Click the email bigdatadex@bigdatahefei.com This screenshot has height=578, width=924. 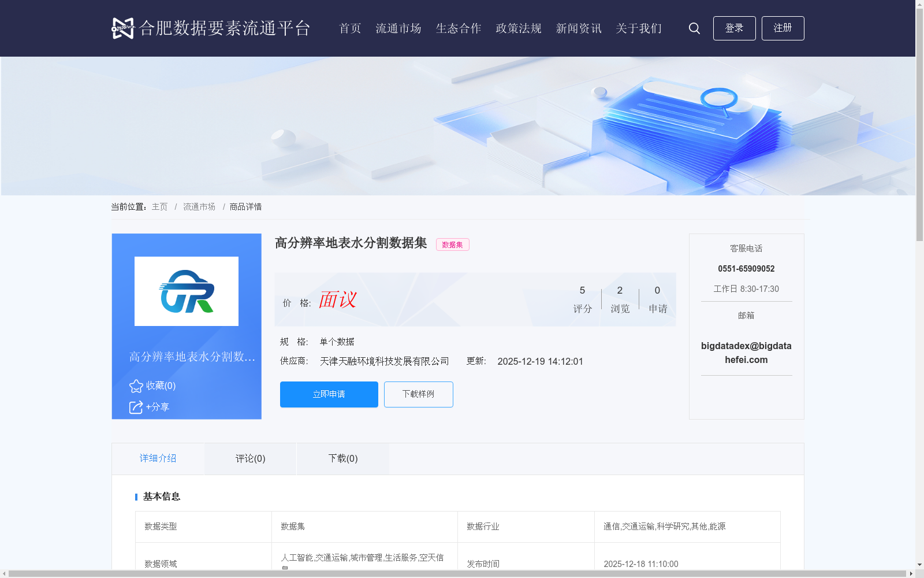pos(746,353)
